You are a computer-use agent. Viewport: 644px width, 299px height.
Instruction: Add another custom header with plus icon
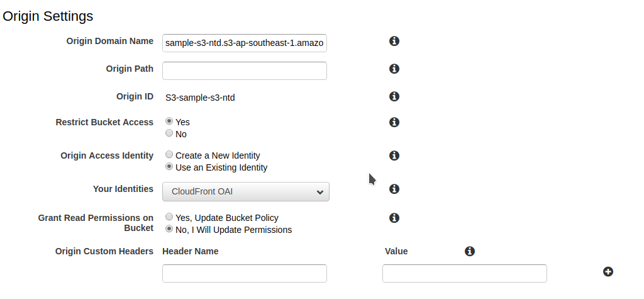click(608, 272)
